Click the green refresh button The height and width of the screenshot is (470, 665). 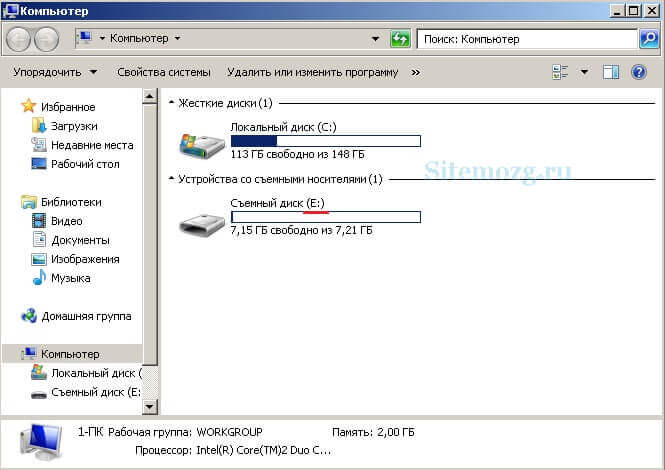coord(400,39)
